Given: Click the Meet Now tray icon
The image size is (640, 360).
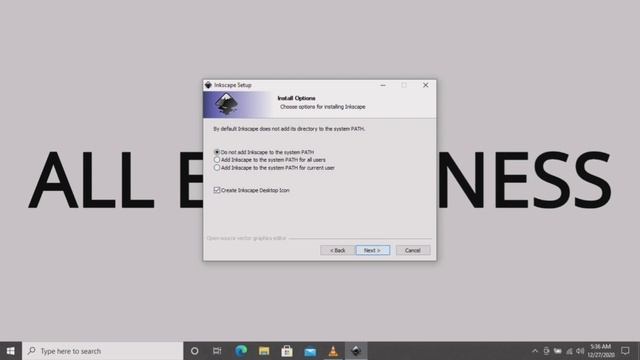Looking at the screenshot, I should pos(546,351).
